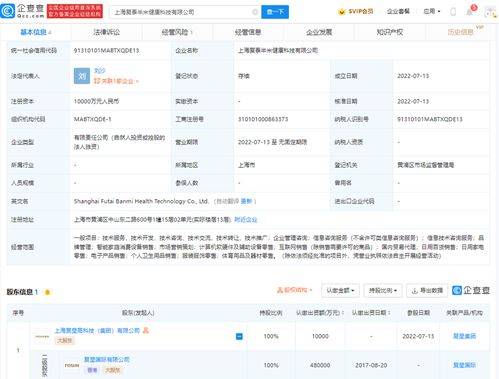Select organization code MA8TXQDE-1
The image size is (499, 379).
[93, 119]
